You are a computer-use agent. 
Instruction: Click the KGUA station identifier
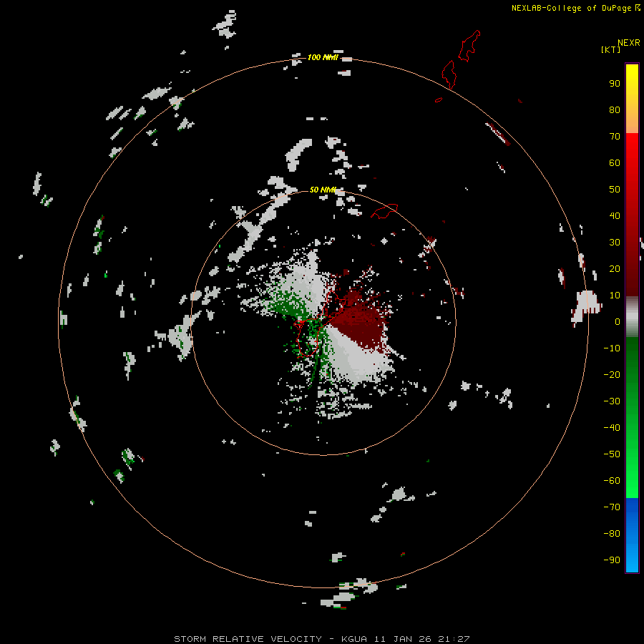355,639
